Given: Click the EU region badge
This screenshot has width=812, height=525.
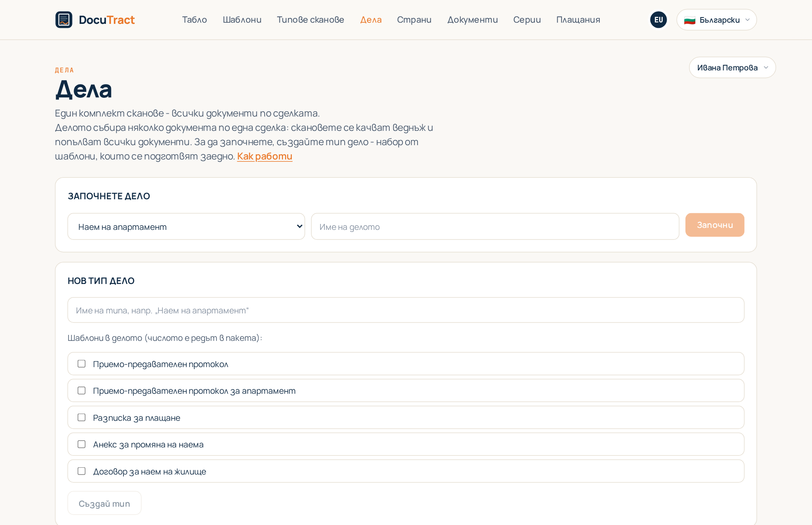Looking at the screenshot, I should (x=658, y=19).
